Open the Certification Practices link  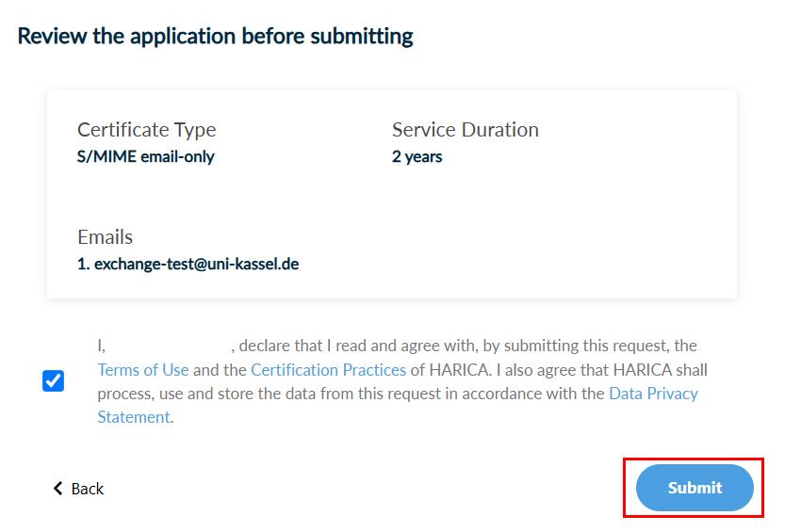tap(328, 370)
